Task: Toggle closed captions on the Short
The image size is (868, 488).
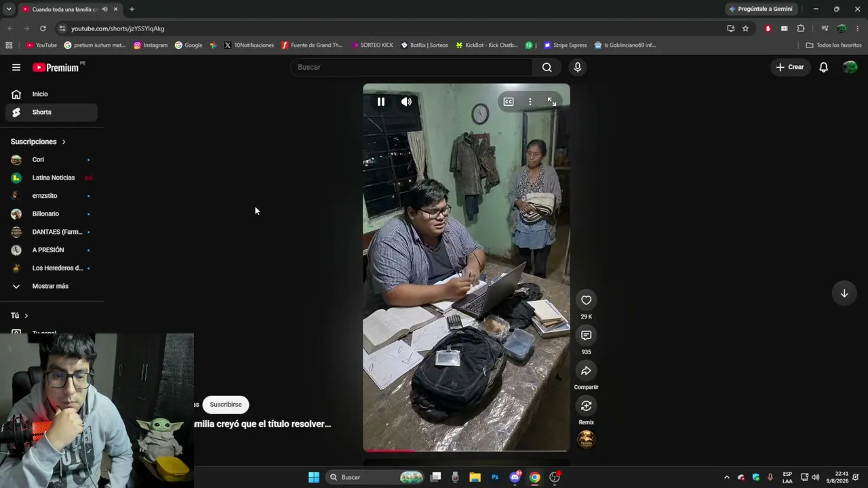Action: tap(509, 102)
